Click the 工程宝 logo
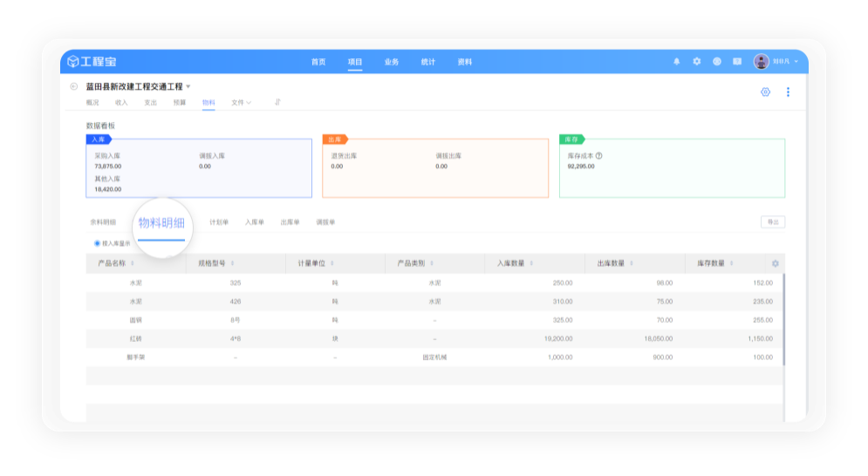Screen dimensions: 868x476 pyautogui.click(x=92, y=62)
